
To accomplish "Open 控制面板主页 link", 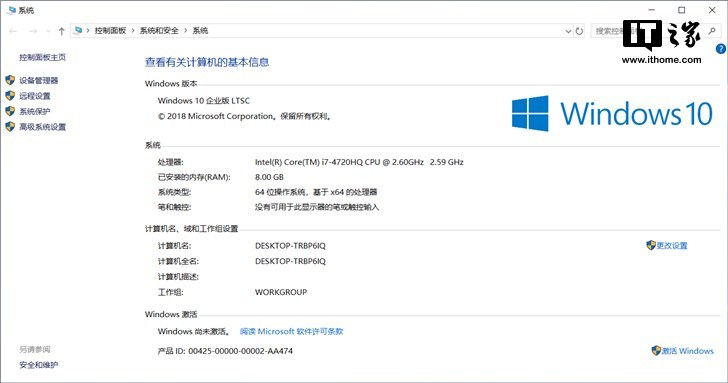I will [42, 57].
